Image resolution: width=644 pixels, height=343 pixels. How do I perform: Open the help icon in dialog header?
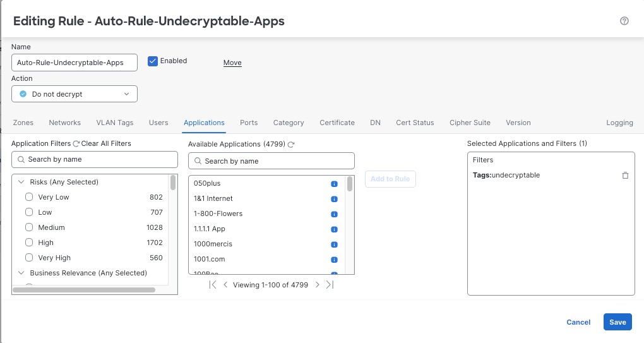coord(624,21)
